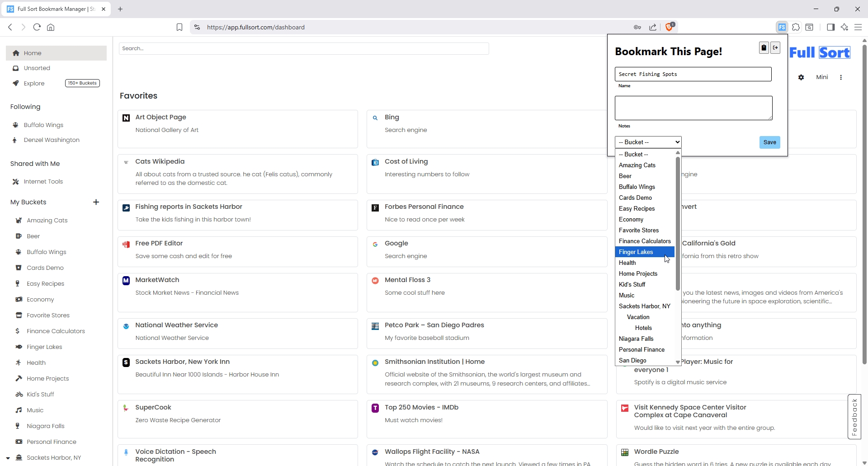Open the National Weather Service bookmark
This screenshot has width=868, height=466.
pos(176,325)
